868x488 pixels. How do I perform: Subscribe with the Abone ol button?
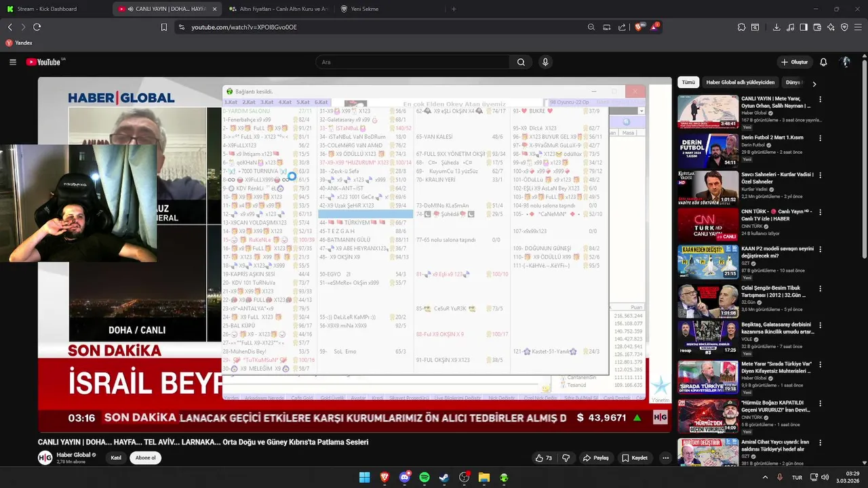tap(145, 457)
